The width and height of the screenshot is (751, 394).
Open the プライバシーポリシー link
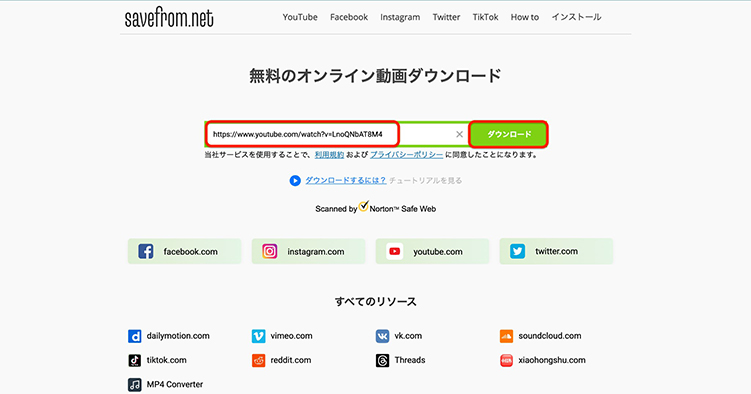tap(406, 155)
